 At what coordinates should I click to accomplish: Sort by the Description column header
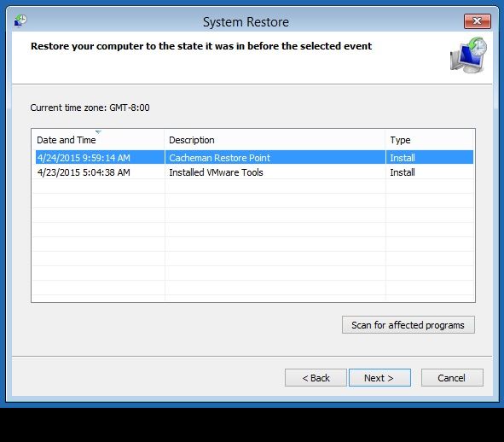click(x=275, y=140)
